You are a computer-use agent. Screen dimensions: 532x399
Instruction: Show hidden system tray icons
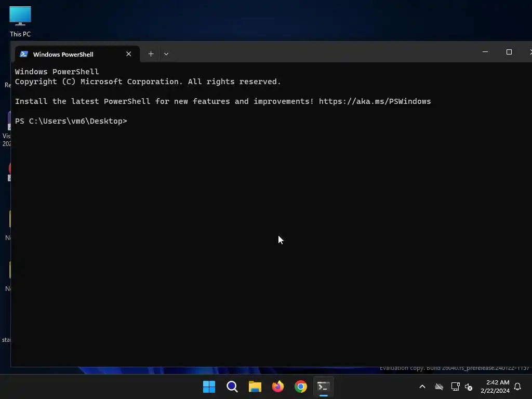(422, 387)
